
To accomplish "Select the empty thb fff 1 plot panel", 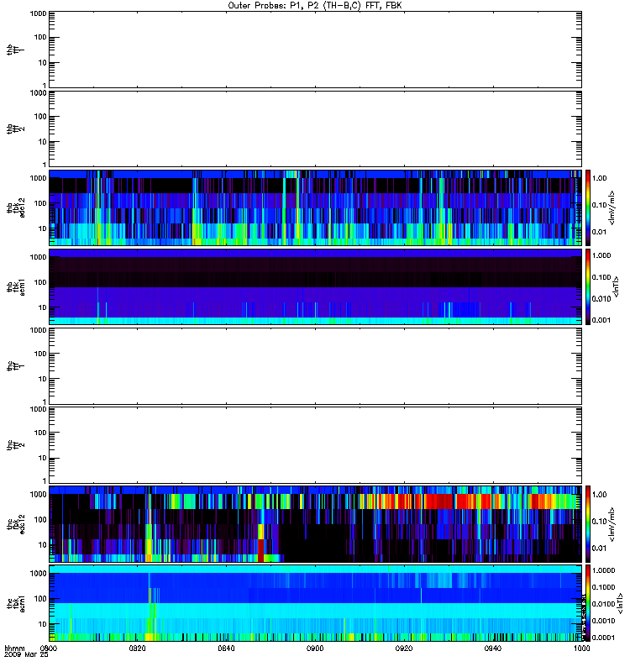I will pyautogui.click(x=315, y=50).
